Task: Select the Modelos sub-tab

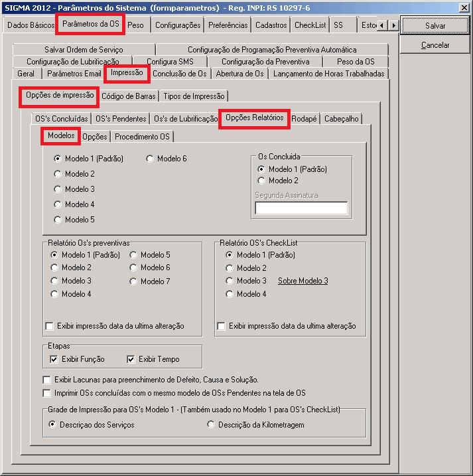Action: coord(61,135)
